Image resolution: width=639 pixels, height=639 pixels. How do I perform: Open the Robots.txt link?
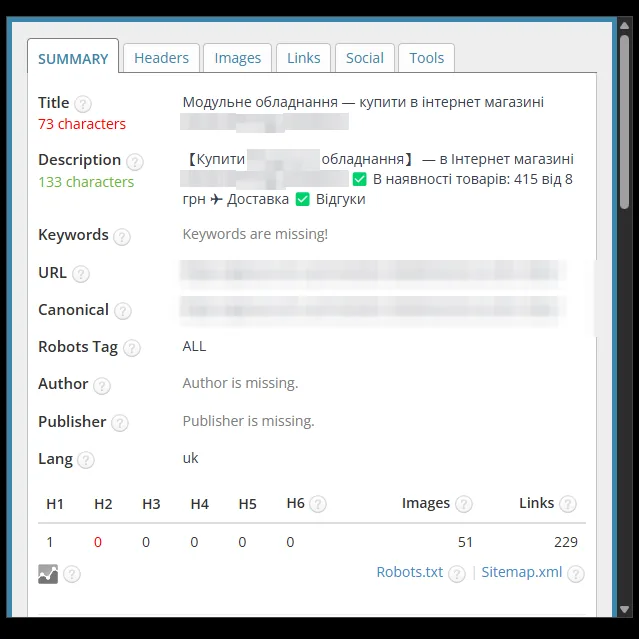[410, 572]
